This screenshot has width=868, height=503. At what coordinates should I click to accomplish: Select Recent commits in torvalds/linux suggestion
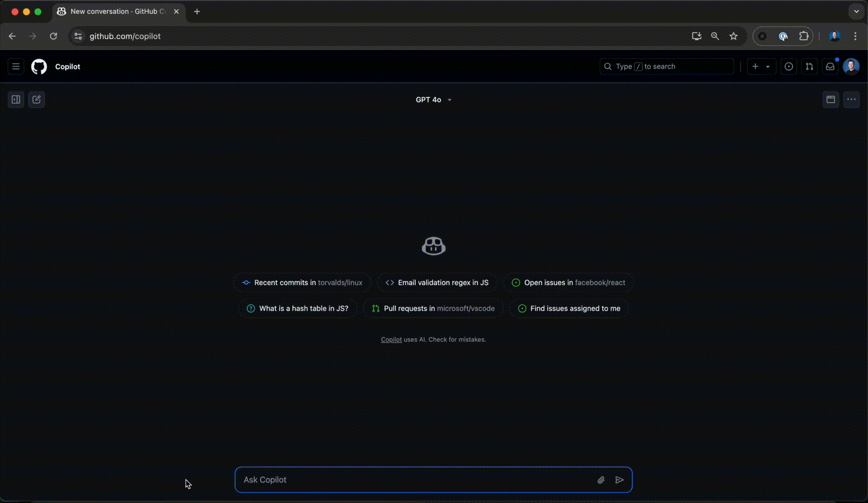coord(302,283)
